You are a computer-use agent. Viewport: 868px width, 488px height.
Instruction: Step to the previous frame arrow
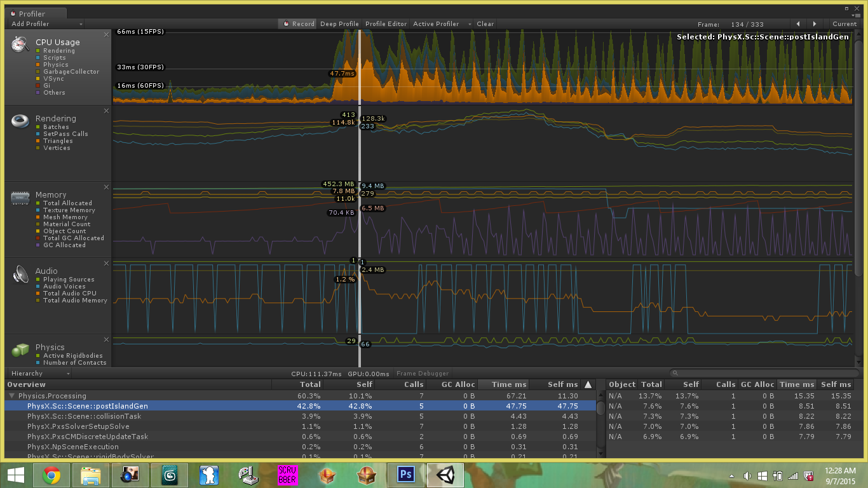click(x=798, y=24)
